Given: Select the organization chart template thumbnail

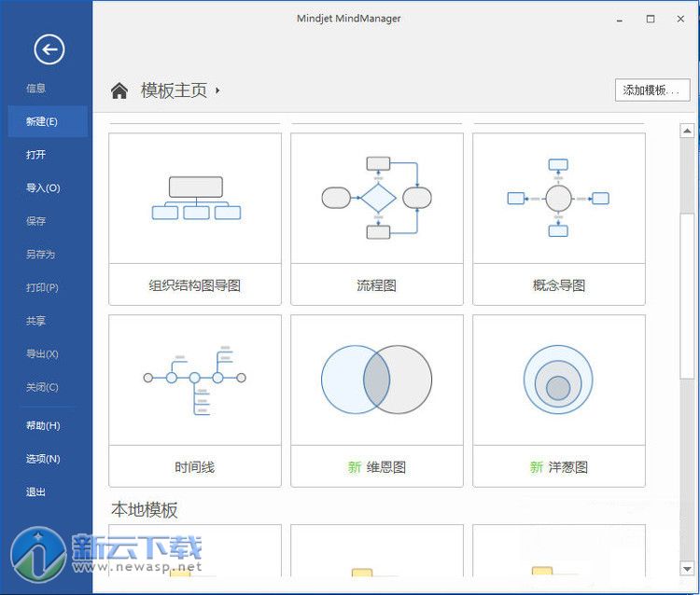Looking at the screenshot, I should pos(195,198).
